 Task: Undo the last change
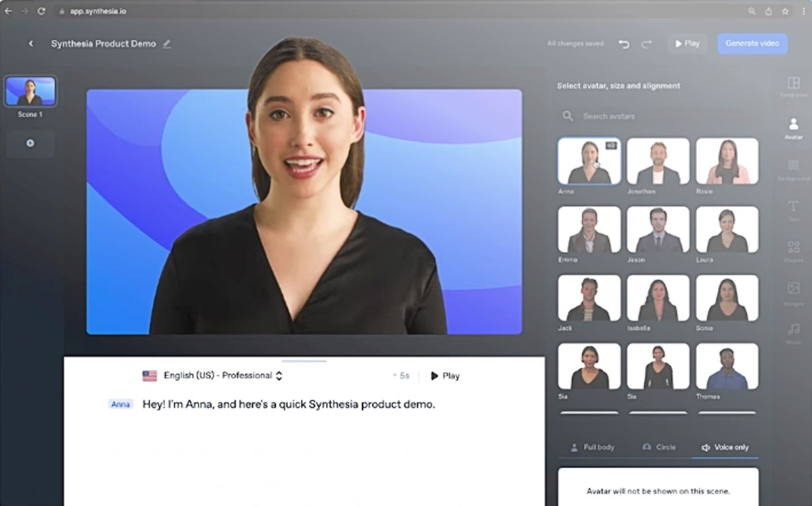coord(624,44)
